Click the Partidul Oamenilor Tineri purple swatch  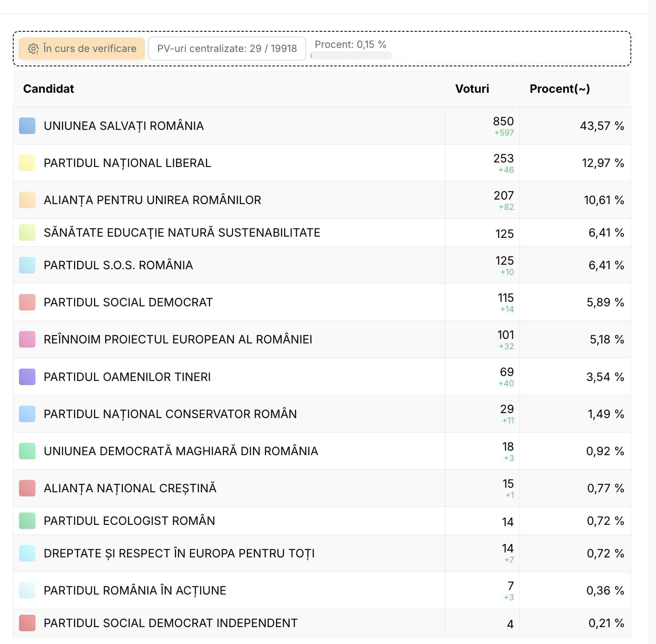(x=27, y=377)
